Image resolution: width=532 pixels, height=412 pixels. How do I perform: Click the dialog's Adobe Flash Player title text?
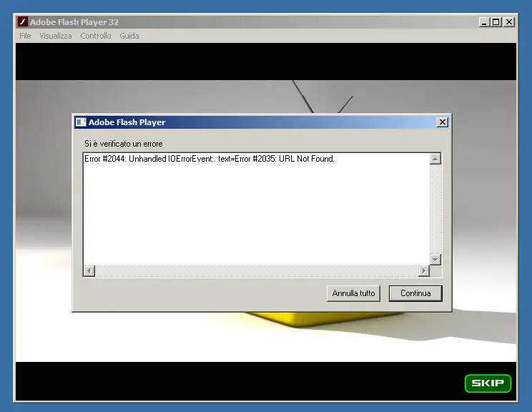pos(127,122)
